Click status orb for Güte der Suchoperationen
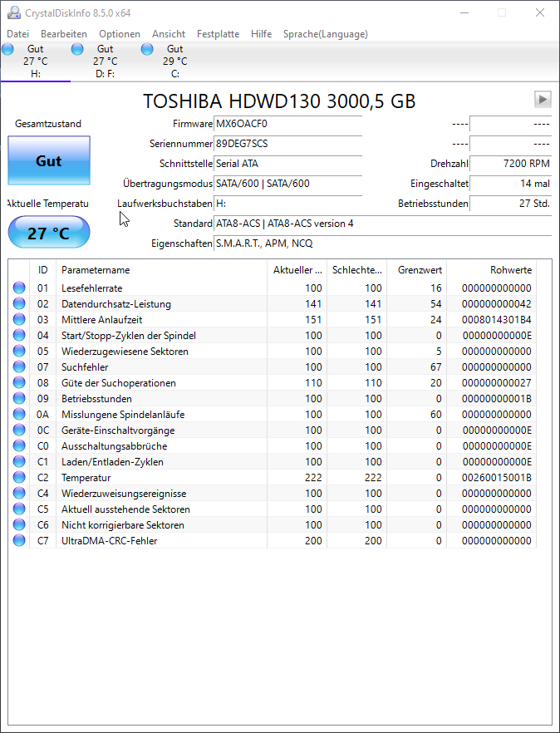560x733 pixels. (x=19, y=382)
